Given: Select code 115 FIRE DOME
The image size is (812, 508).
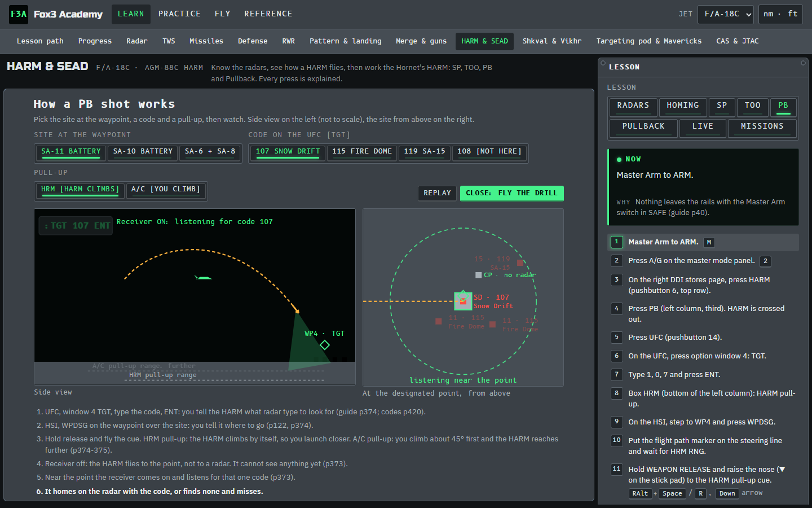Looking at the screenshot, I should pyautogui.click(x=362, y=152).
